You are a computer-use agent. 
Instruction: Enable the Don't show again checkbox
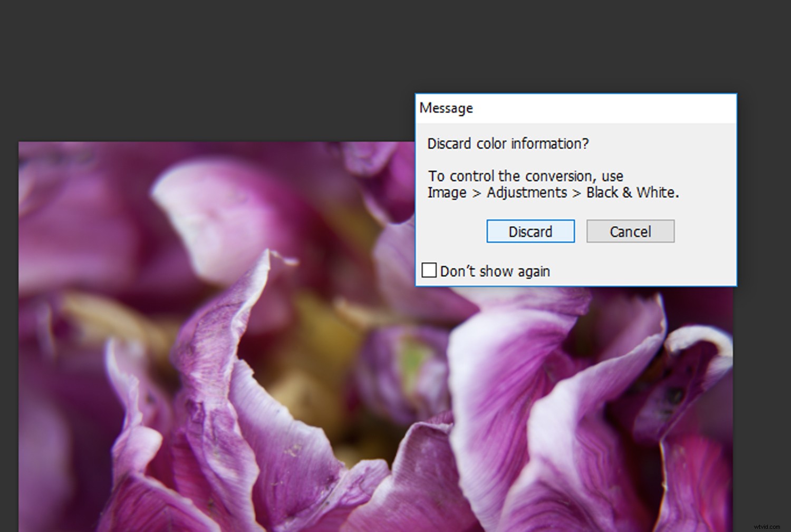(429, 270)
